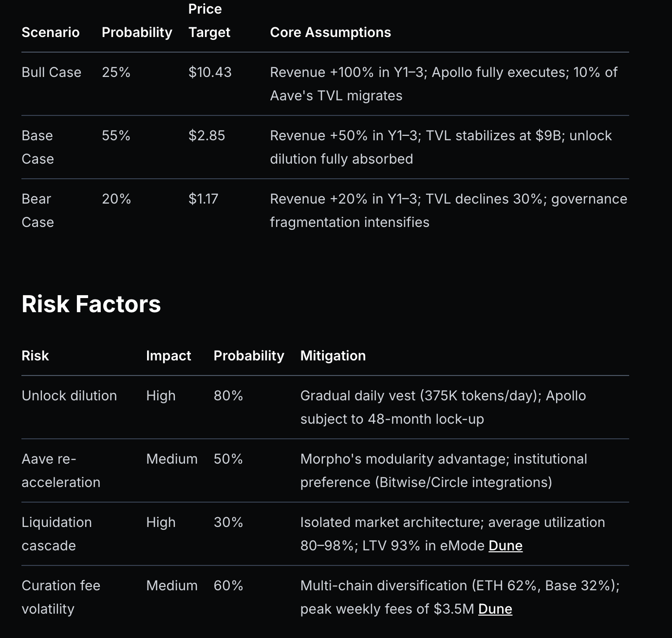
Task: Click the Price Target column header
Action: [x=209, y=21]
